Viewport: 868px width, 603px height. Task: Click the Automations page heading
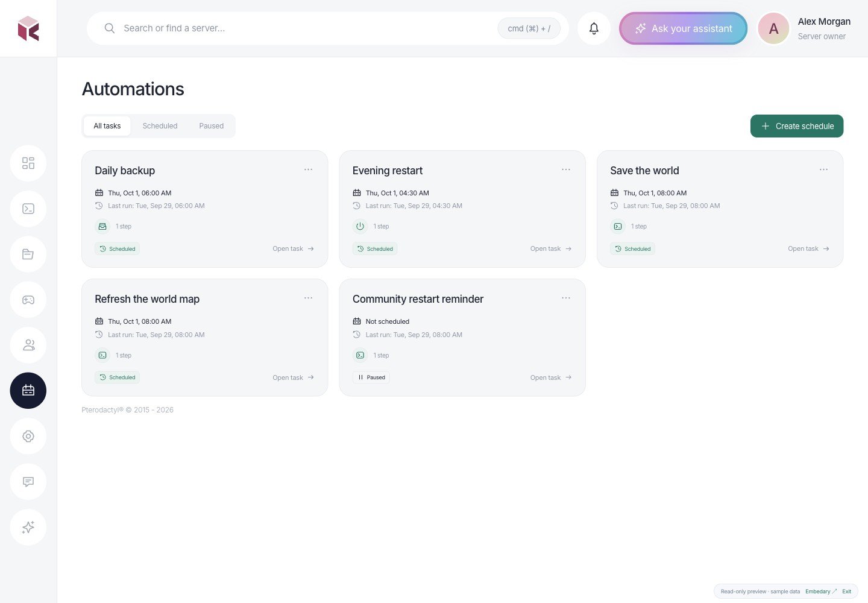click(133, 89)
